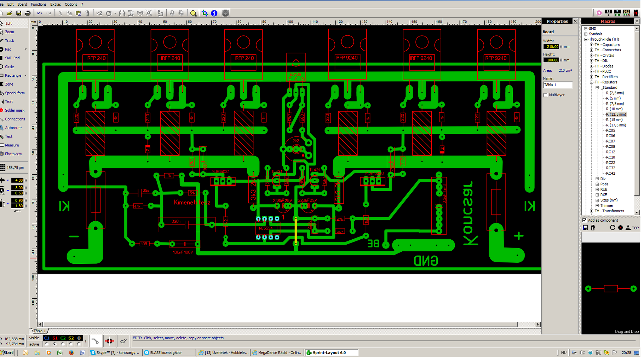Click the TOP macro side button

coord(633,228)
